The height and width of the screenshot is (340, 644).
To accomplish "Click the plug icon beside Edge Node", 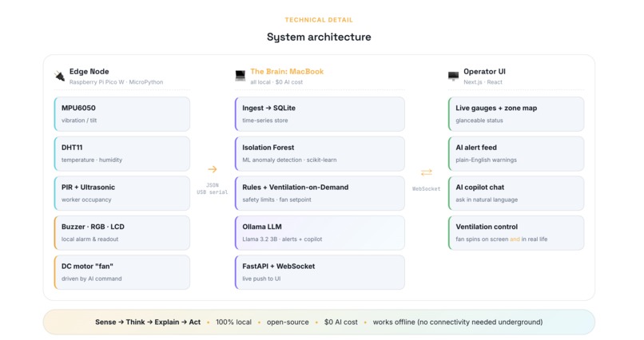I will 60,76.
